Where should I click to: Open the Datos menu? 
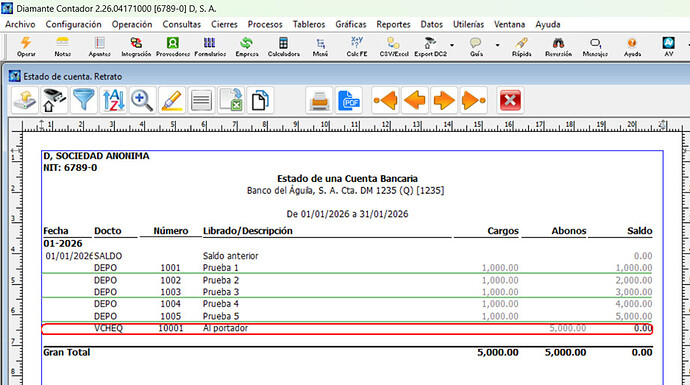[432, 24]
